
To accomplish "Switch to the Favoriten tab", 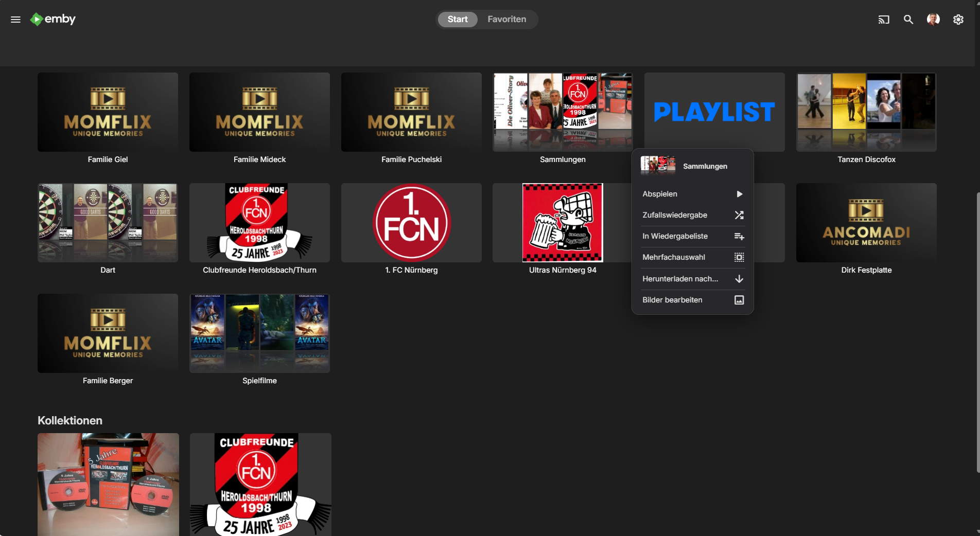I will (x=507, y=20).
